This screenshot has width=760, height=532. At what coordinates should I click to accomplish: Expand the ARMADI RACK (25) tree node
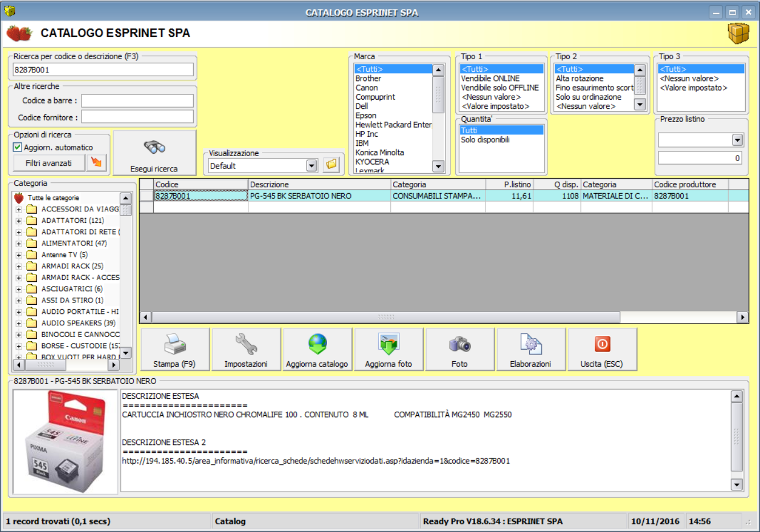(19, 267)
